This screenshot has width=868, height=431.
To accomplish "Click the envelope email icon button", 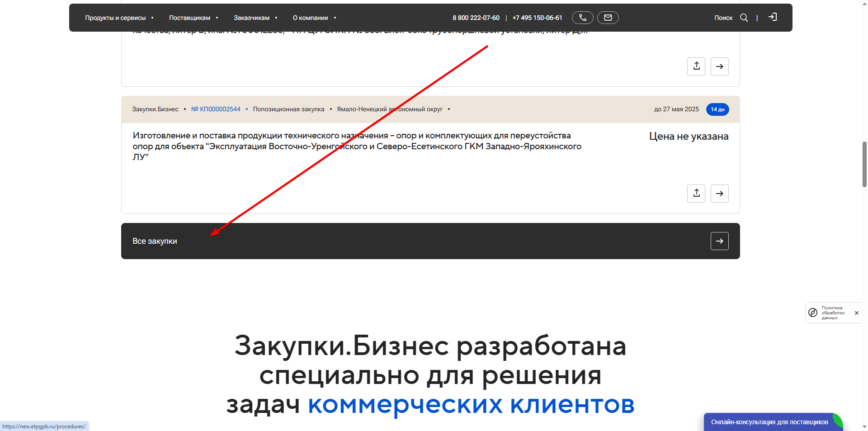I will pos(608,18).
